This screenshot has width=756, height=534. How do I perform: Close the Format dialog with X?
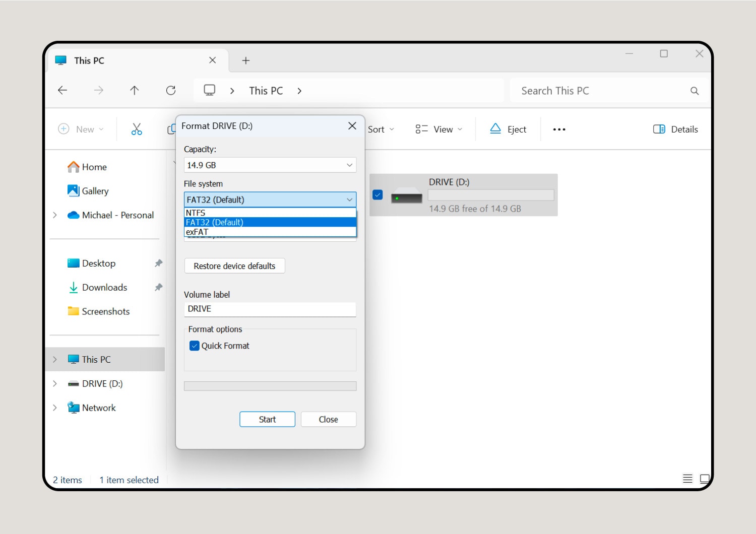click(352, 126)
